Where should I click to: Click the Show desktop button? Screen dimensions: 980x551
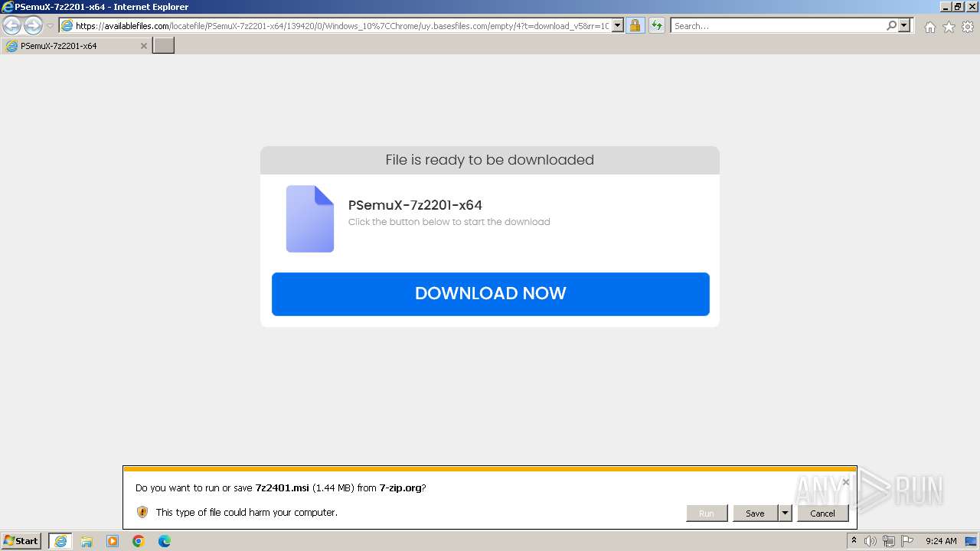click(x=972, y=541)
